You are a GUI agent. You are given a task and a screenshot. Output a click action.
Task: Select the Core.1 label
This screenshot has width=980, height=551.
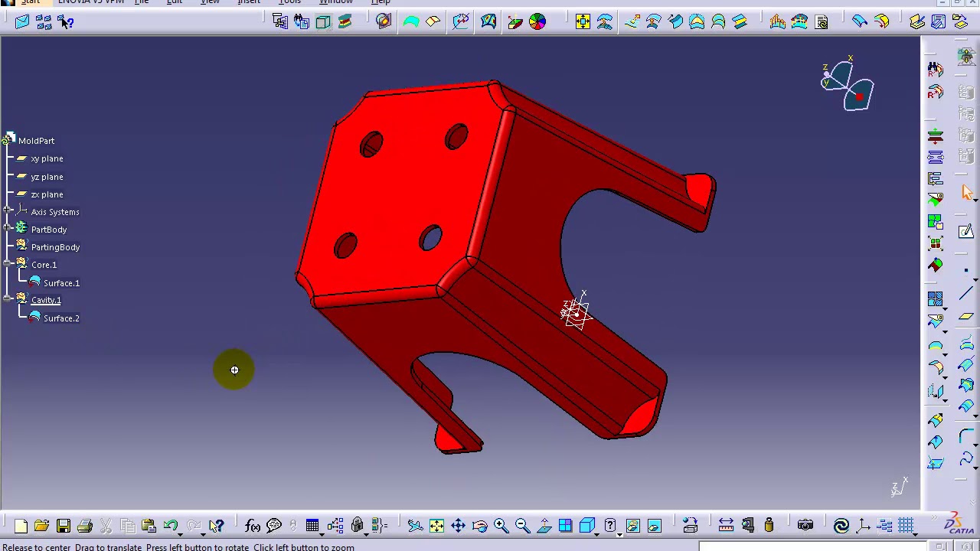[44, 265]
